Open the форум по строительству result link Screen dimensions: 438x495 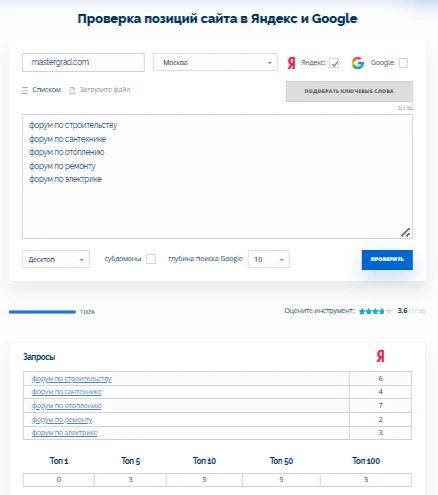point(72,379)
